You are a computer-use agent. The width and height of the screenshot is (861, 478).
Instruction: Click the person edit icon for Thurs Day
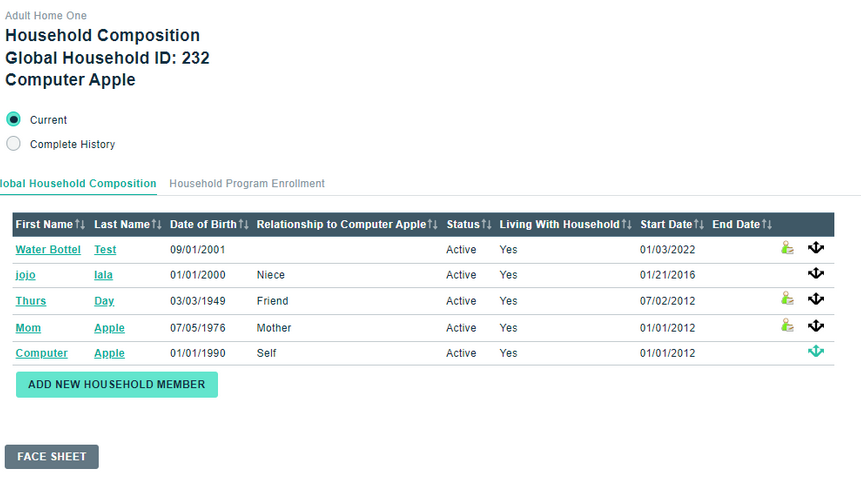click(x=788, y=299)
